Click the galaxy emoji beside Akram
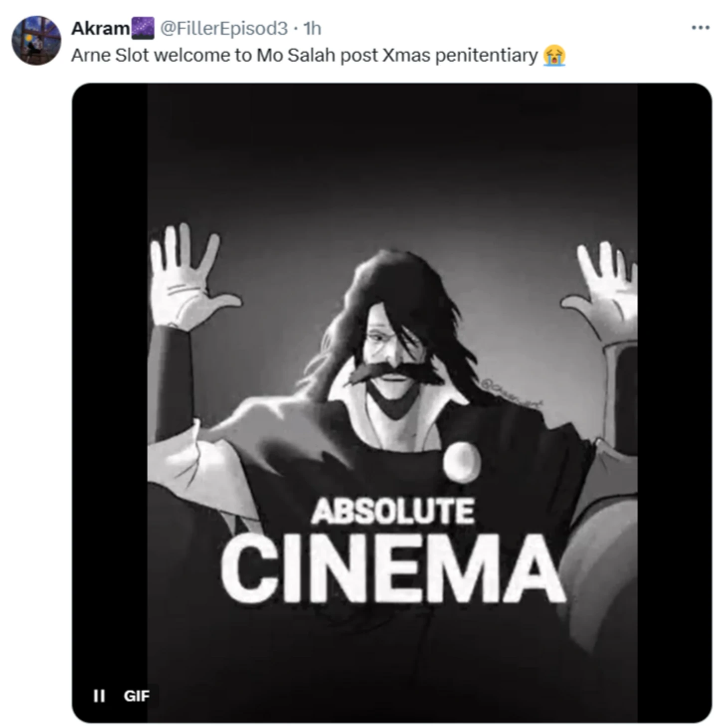Viewport: 728px width, 728px height. (x=143, y=28)
